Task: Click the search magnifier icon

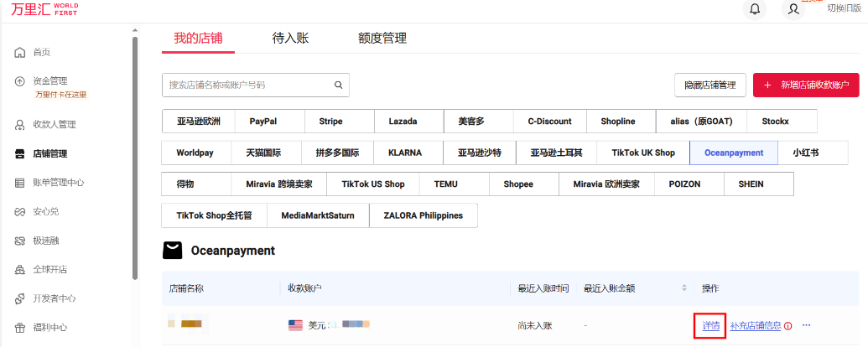Action: [339, 85]
